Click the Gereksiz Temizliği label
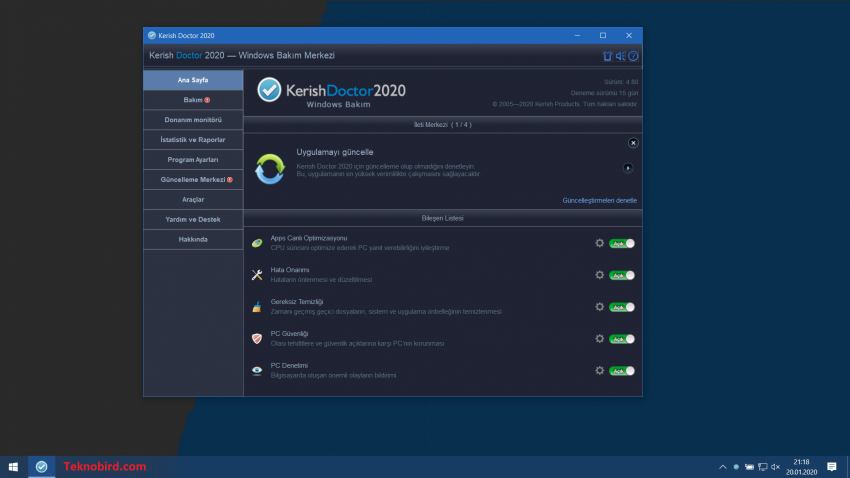The image size is (850, 478). (297, 302)
